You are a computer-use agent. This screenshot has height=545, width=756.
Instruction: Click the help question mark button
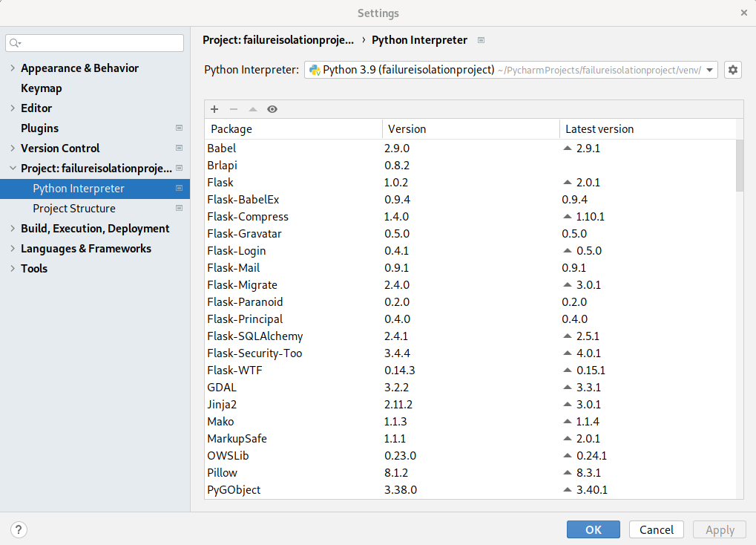point(19,529)
